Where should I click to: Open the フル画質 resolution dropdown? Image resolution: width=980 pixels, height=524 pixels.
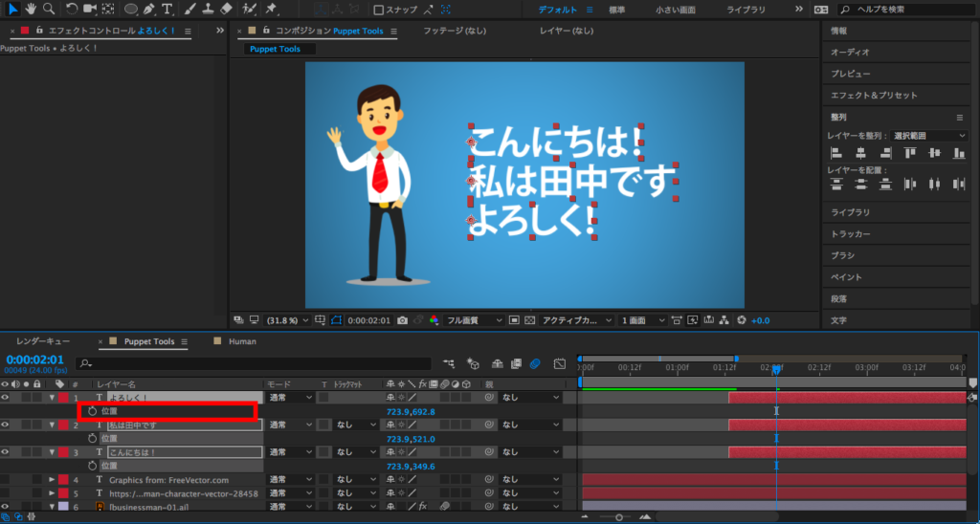[x=475, y=320]
